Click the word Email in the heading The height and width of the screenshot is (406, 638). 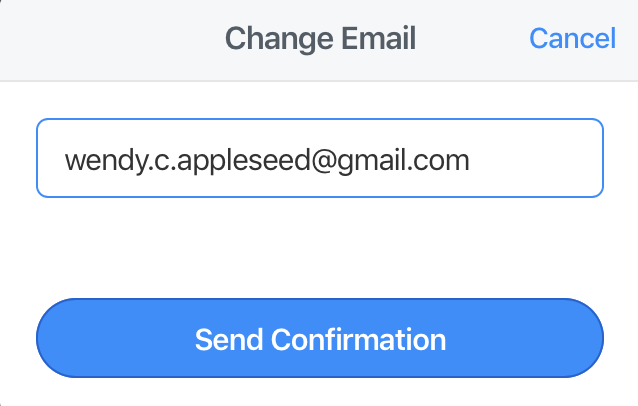coord(378,39)
